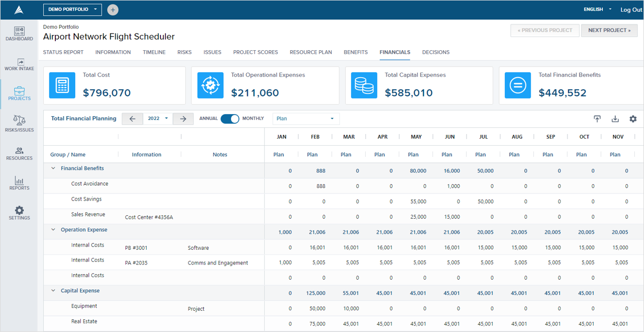The image size is (644, 332).
Task: Open the table settings gear
Action: [633, 118]
